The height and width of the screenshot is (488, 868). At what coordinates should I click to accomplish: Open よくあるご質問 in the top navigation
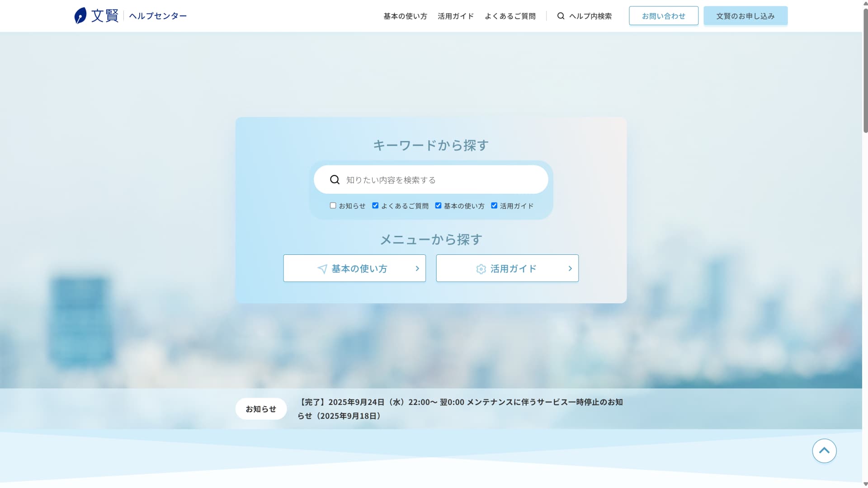(x=510, y=16)
